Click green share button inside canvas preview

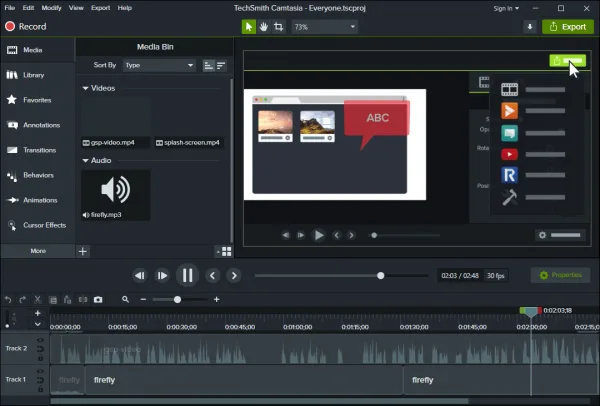[567, 60]
